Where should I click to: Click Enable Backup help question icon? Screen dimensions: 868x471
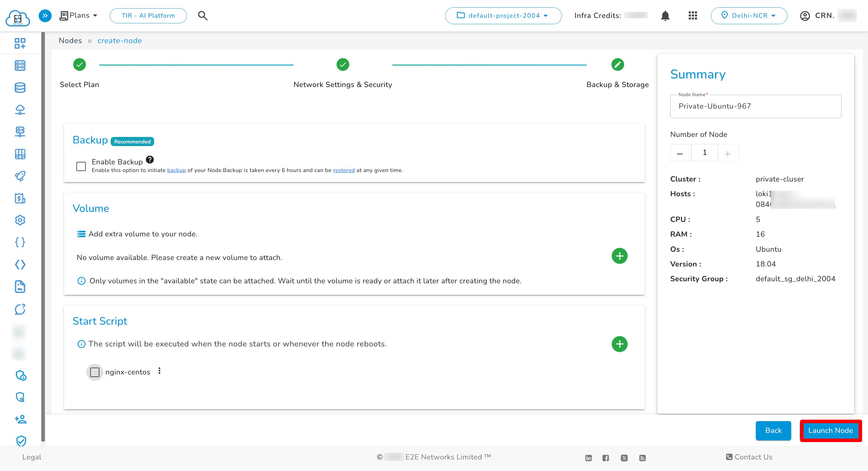pos(150,160)
